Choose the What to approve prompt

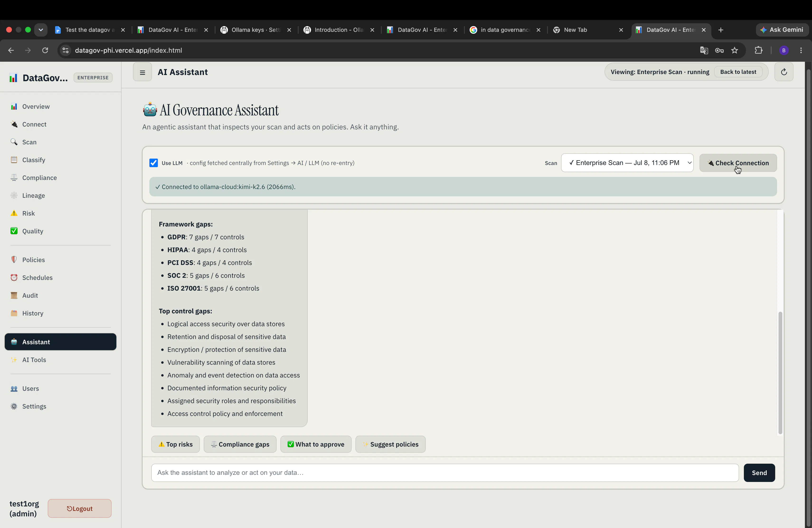[316, 444]
